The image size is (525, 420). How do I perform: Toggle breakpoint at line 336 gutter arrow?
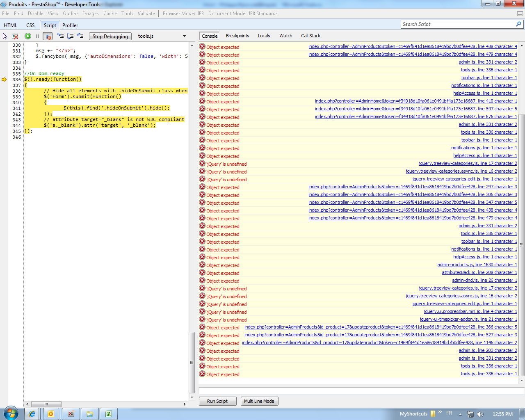click(4, 80)
